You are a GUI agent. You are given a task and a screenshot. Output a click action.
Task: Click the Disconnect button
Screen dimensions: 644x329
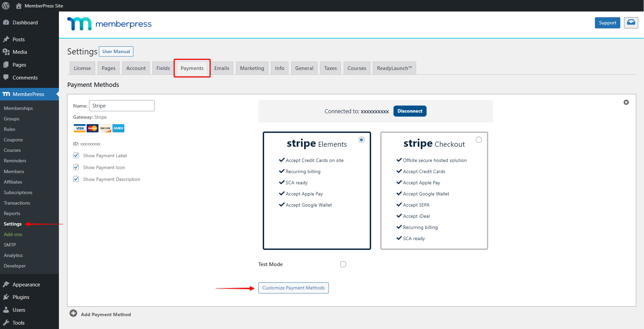click(x=410, y=111)
